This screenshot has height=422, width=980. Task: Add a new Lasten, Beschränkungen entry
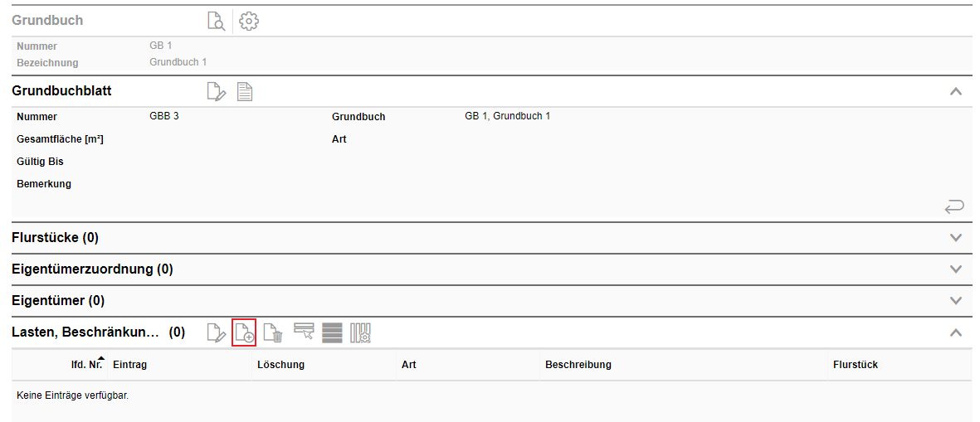244,332
